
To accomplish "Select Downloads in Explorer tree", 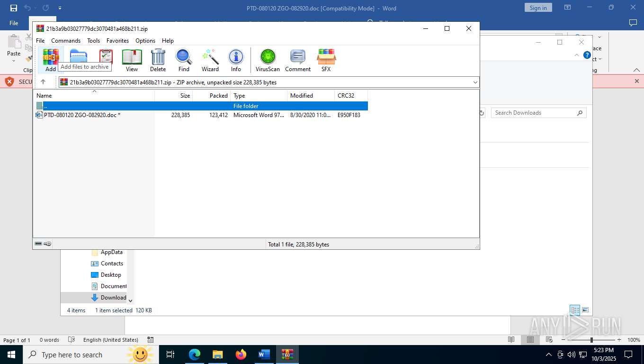I will (x=108, y=298).
